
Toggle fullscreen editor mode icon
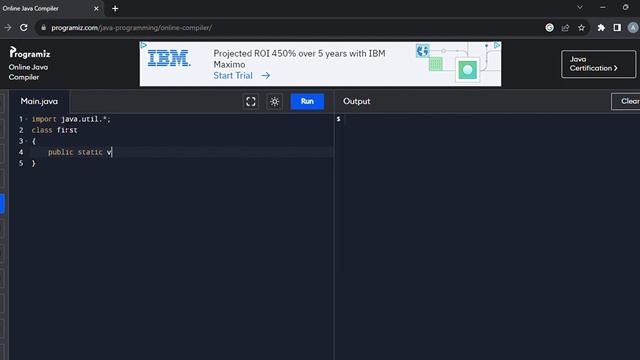251,101
